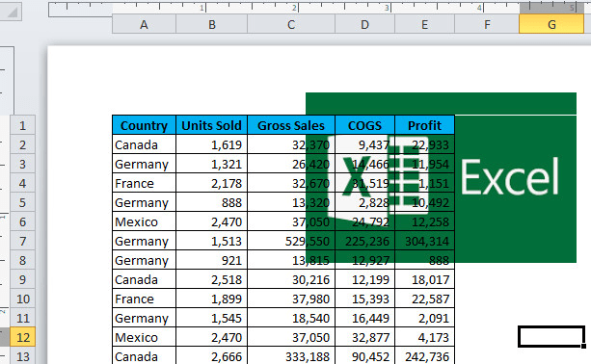Select highlighted column G header
591x364 pixels.
tap(551, 24)
